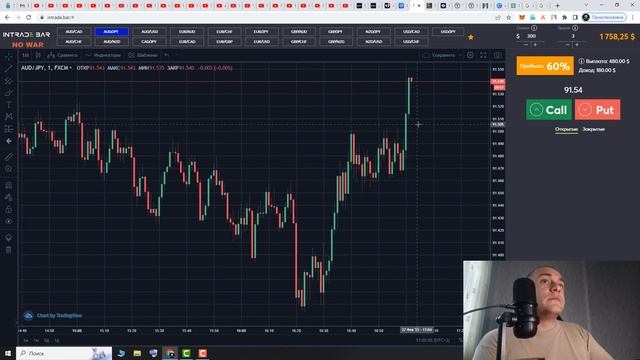Click the Intrade Bar logo
640x360 pixels.
click(x=27, y=35)
